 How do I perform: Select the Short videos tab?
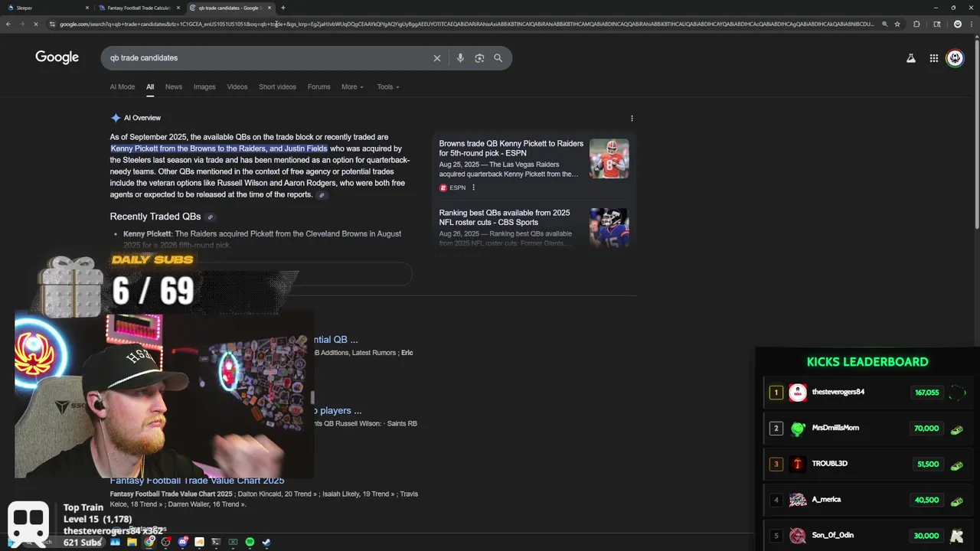[277, 86]
